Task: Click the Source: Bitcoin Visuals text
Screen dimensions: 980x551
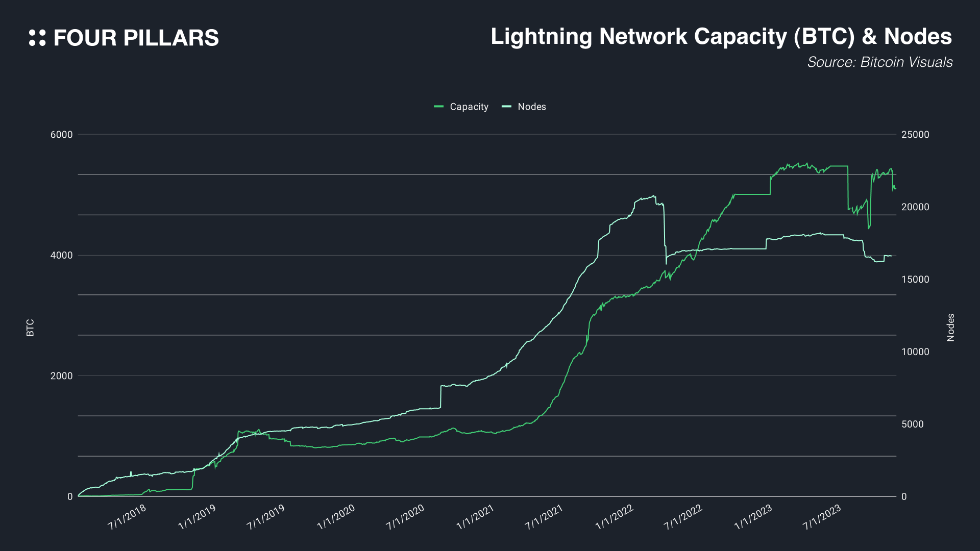Action: [879, 62]
